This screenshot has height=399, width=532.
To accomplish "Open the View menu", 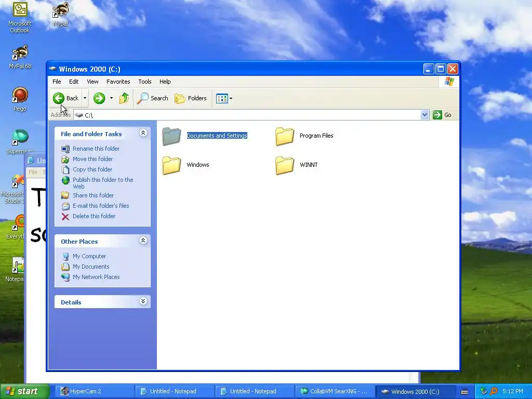I will point(92,82).
